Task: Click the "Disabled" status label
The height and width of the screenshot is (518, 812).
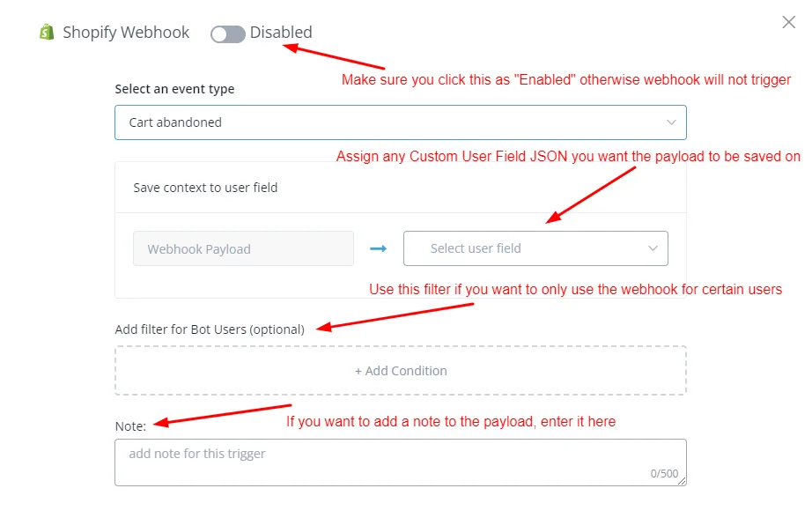Action: tap(281, 32)
